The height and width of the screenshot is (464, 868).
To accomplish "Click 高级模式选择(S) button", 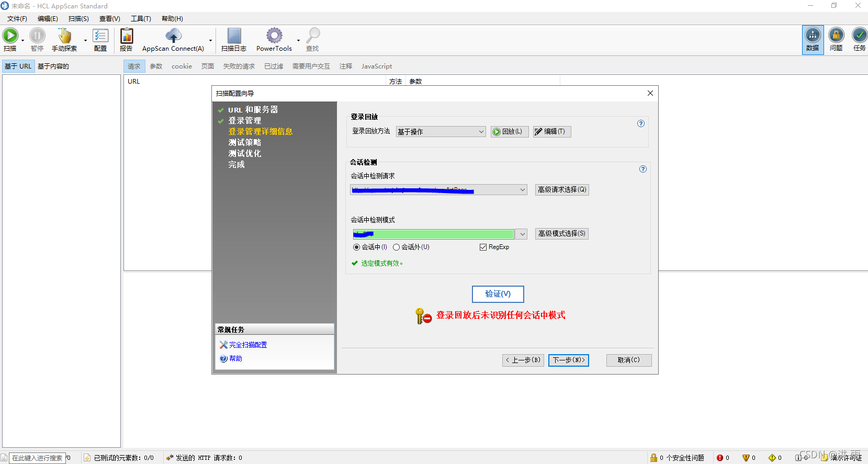I will (x=562, y=234).
